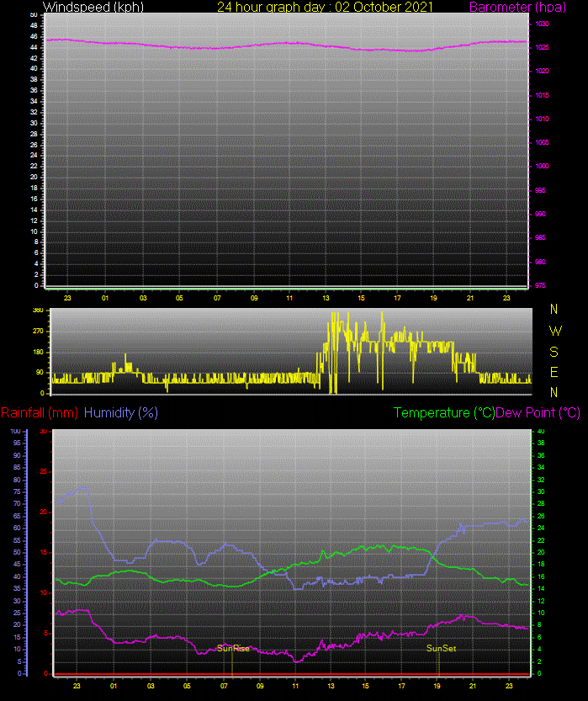Click the 'S' compass direction label
Screen dimensions: 588x701
pos(554,353)
